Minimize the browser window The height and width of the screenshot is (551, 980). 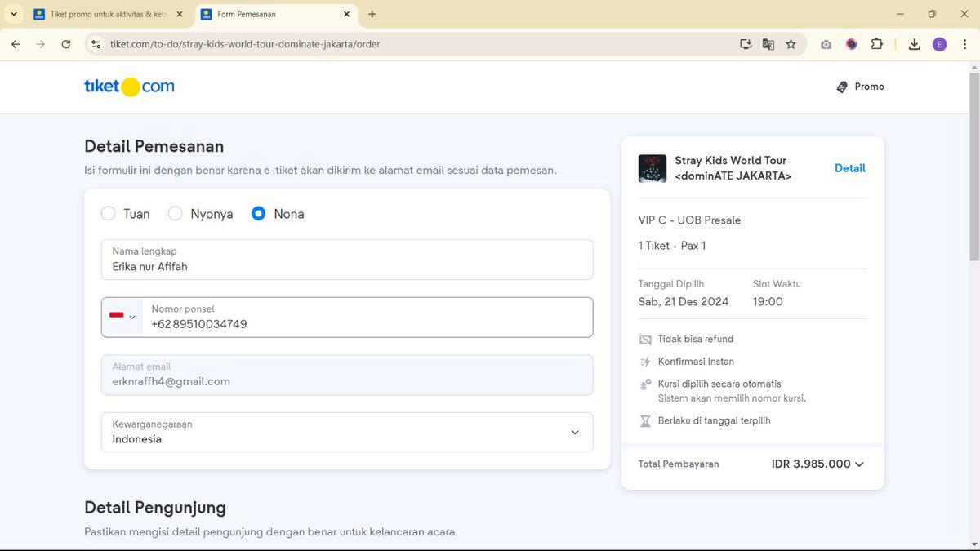click(901, 14)
